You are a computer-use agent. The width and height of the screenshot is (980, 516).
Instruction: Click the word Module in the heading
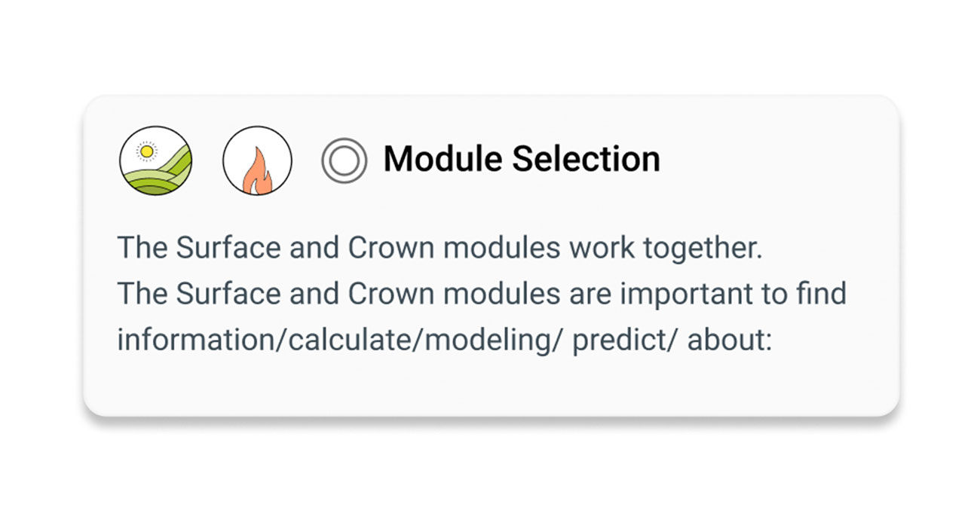click(x=443, y=160)
